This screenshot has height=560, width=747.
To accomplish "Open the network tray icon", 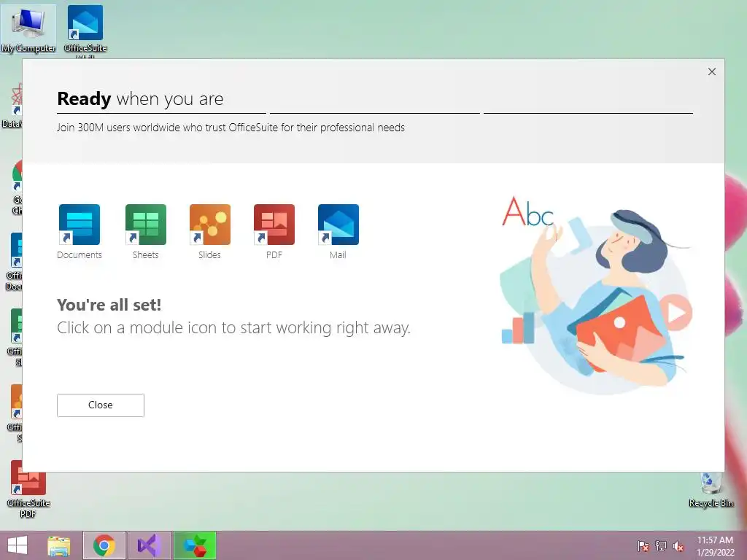I will [661, 545].
